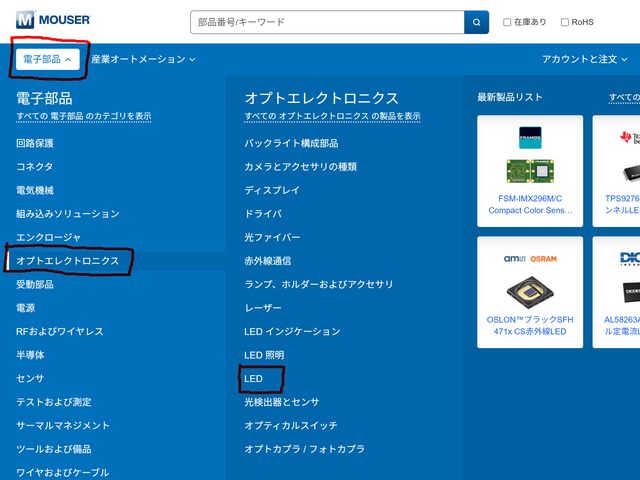Select エンクロージャ category
The width and height of the screenshot is (640, 480).
pos(49,237)
